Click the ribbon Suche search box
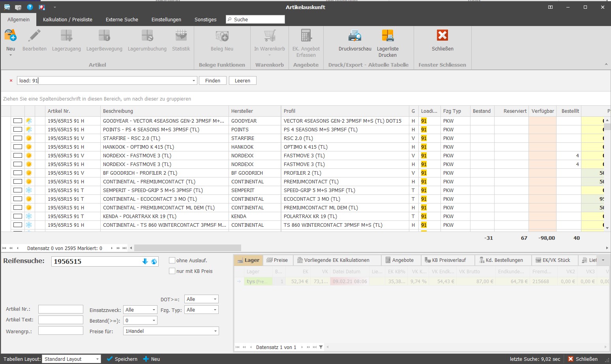 (x=255, y=19)
